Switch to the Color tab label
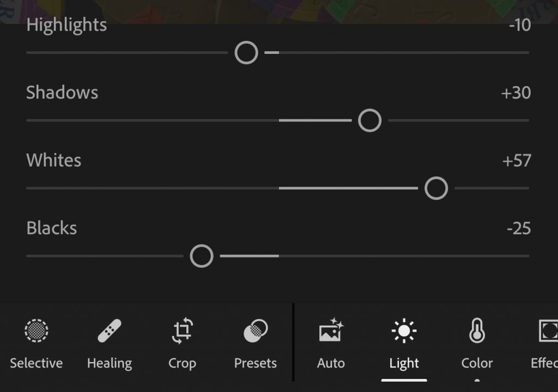Image resolution: width=558 pixels, height=392 pixels. pos(477,363)
